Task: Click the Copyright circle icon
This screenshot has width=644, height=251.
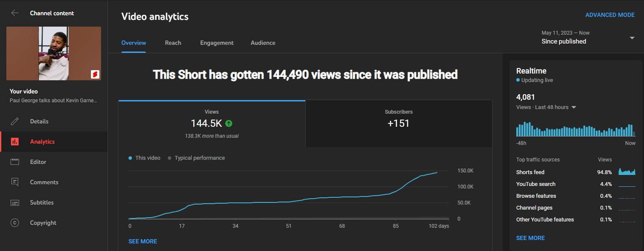Action: pos(15,223)
